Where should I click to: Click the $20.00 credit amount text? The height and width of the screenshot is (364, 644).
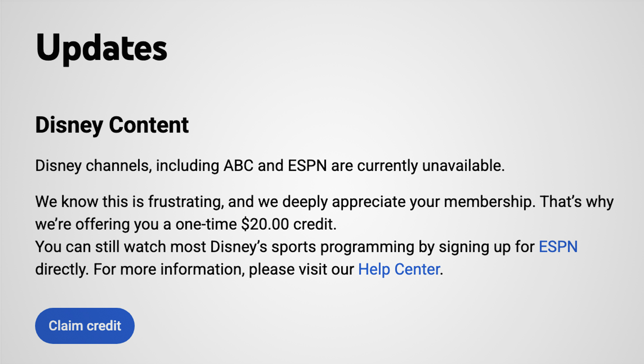265,224
